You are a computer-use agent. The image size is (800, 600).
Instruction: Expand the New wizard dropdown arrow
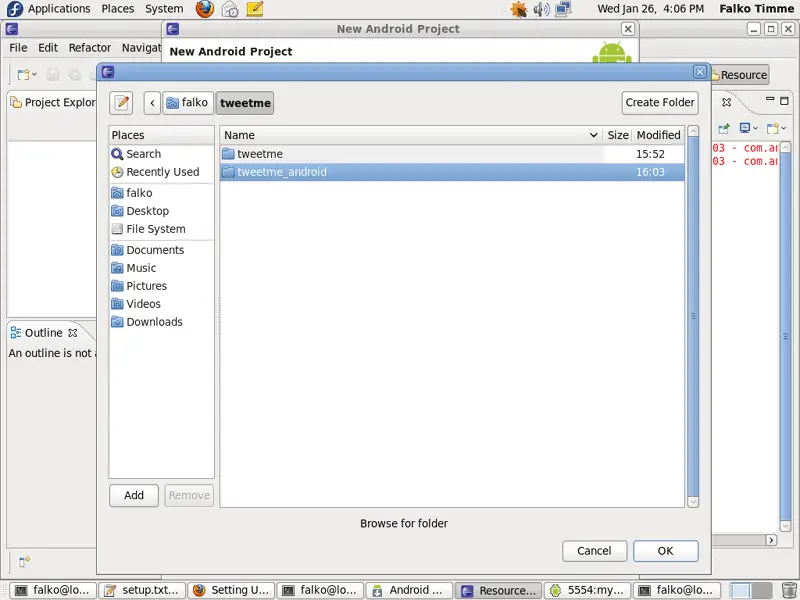click(x=34, y=75)
